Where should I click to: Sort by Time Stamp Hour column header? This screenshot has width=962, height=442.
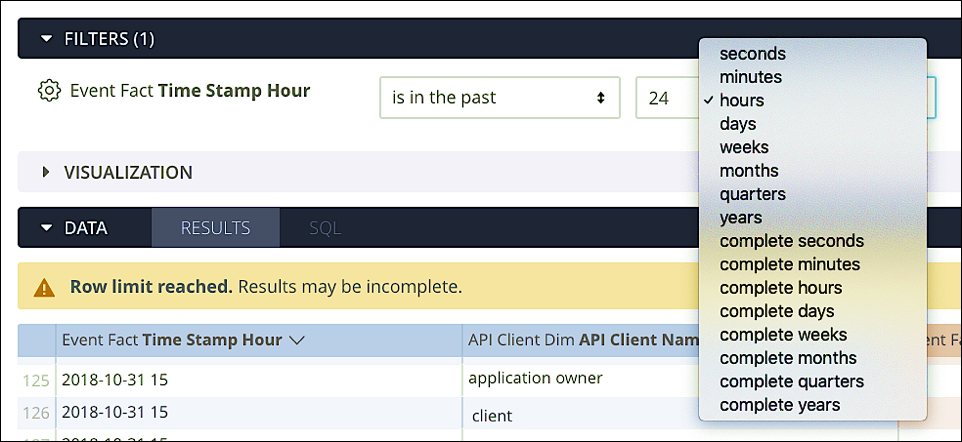click(x=183, y=340)
